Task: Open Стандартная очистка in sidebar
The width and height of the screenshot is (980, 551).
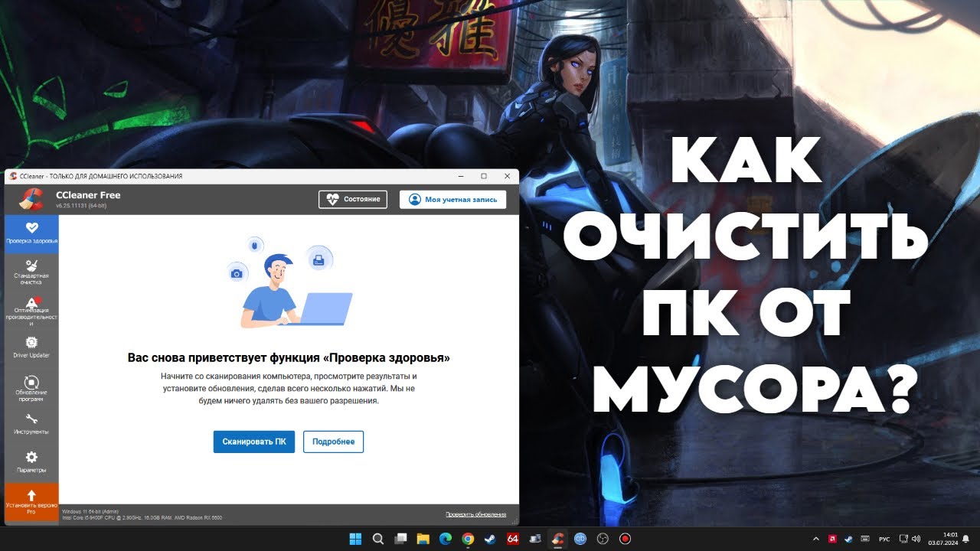Action: [x=31, y=272]
